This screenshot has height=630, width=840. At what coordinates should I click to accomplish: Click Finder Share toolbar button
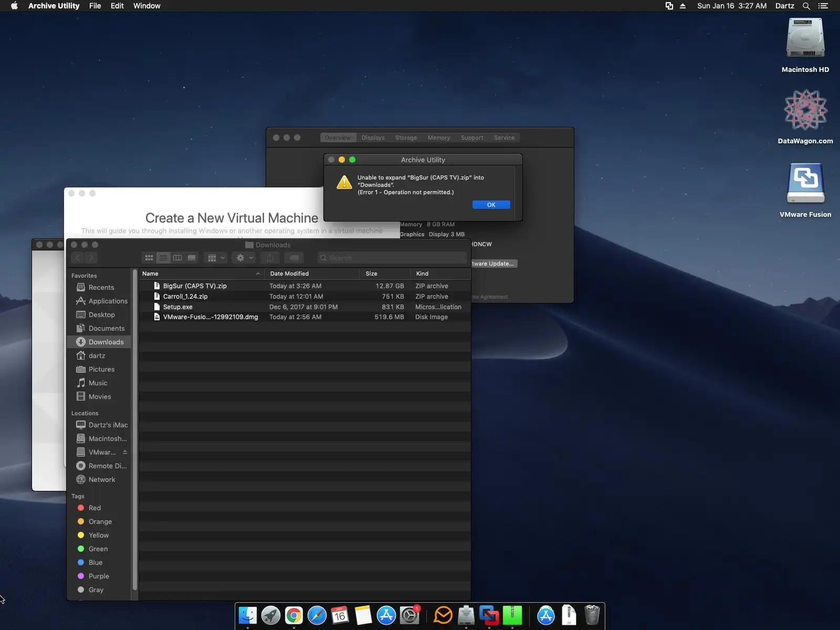270,258
